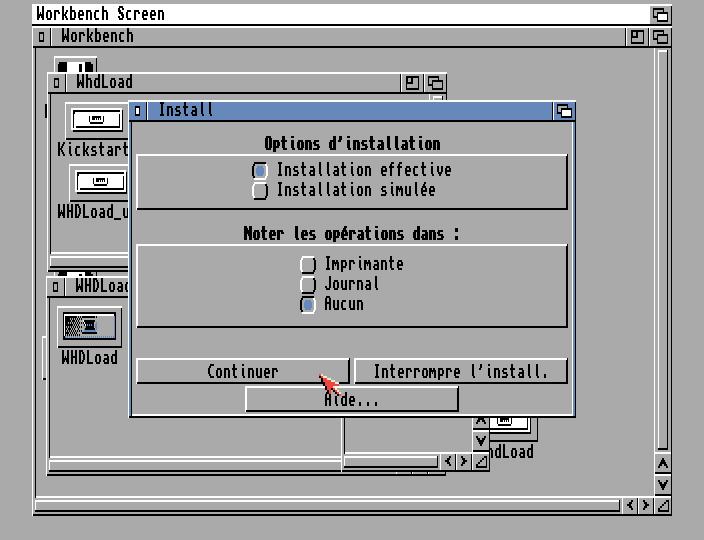Click Workbench Screen depth gadget

(660, 14)
